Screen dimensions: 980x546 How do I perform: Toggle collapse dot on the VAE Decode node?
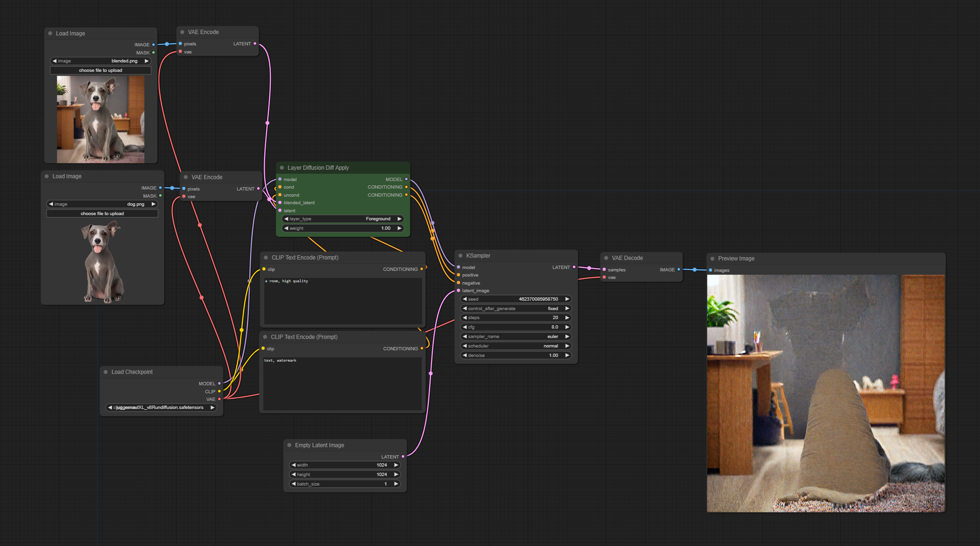606,258
